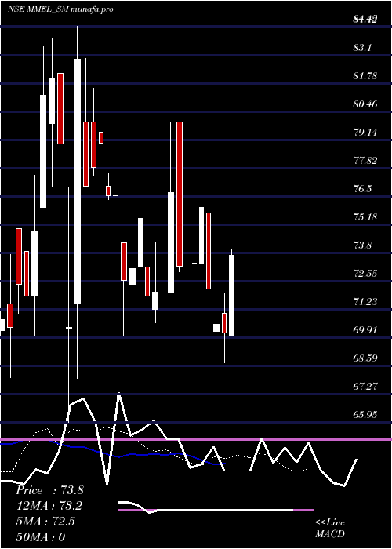The image size is (392, 549).
Task: Click the long red candle below 79.14
Action: click(180, 194)
